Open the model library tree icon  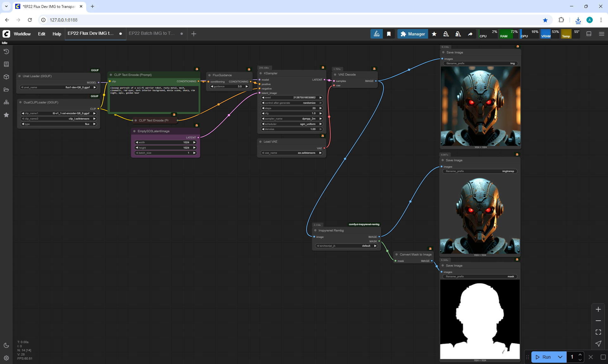pos(6,102)
